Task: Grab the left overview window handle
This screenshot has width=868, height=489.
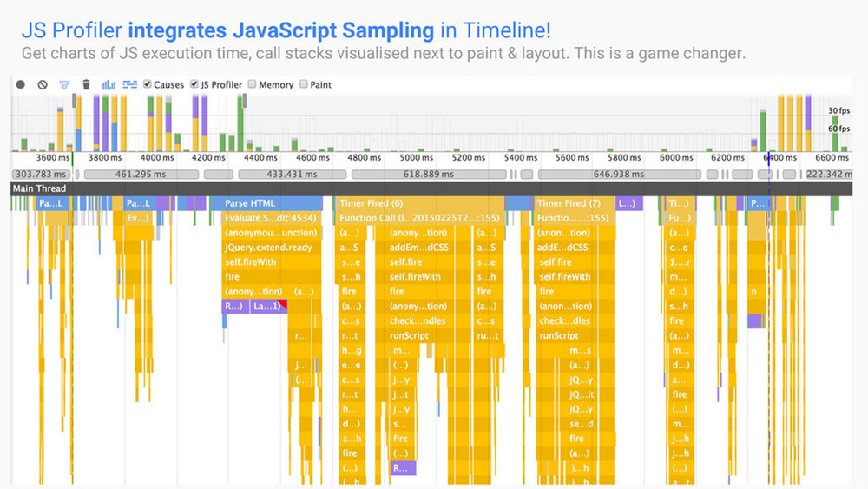Action: coord(74,100)
